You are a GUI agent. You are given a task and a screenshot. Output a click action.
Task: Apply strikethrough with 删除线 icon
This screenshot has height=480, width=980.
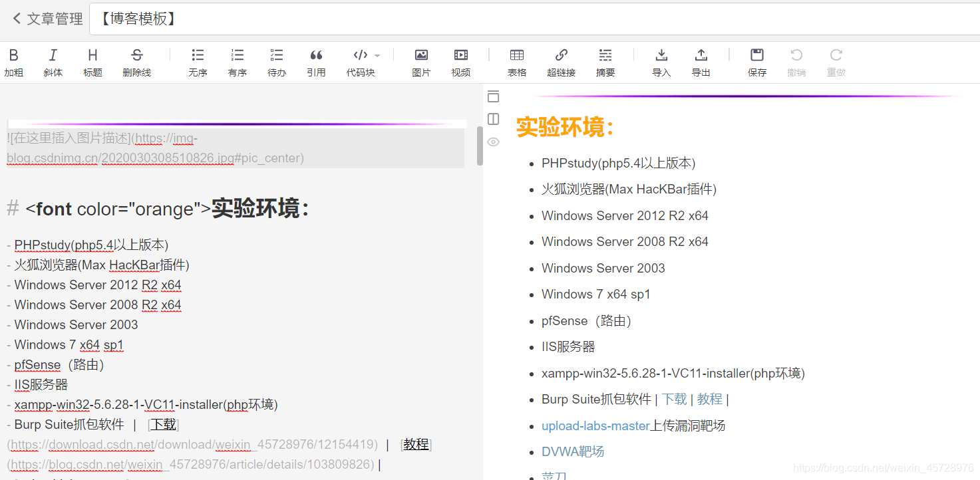[x=136, y=63]
